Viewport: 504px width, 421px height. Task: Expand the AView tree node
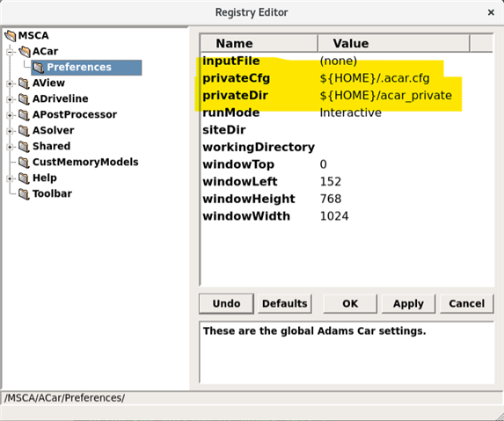[10, 83]
